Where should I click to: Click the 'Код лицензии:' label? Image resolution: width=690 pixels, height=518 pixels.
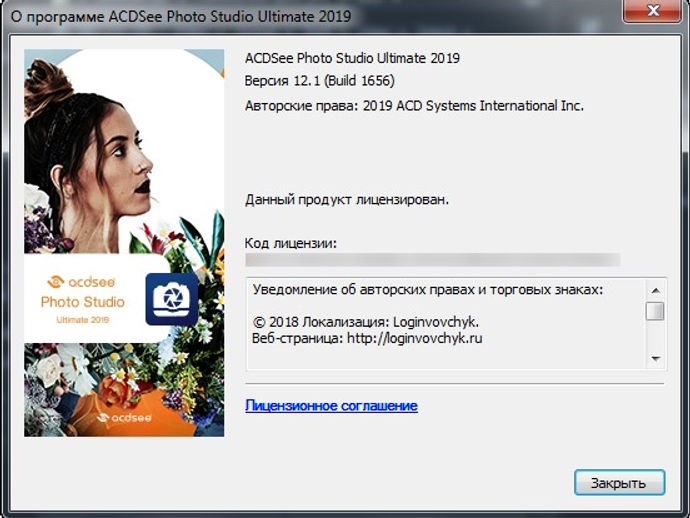pyautogui.click(x=290, y=243)
